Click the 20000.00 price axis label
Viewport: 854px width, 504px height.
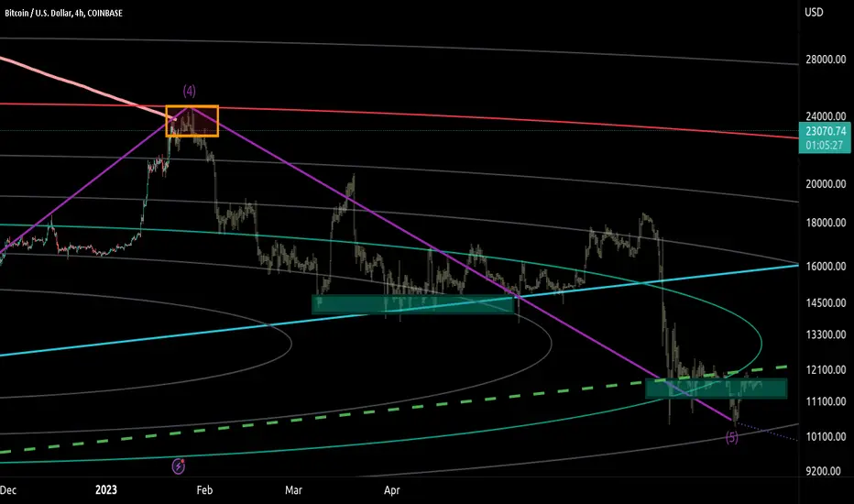(x=826, y=183)
